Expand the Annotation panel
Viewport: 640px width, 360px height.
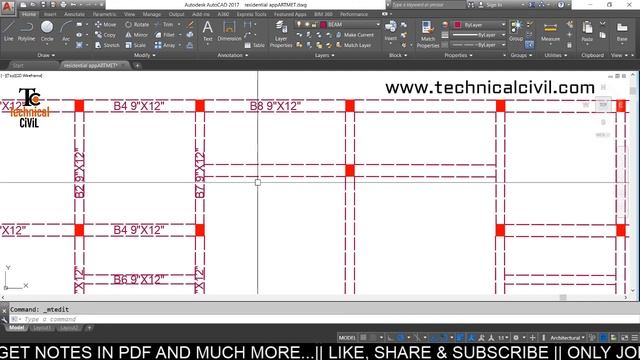tap(233, 55)
